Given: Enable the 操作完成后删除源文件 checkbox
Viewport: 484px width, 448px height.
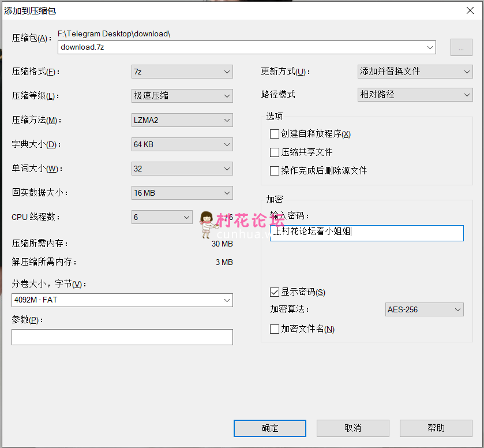Looking at the screenshot, I should coord(275,171).
